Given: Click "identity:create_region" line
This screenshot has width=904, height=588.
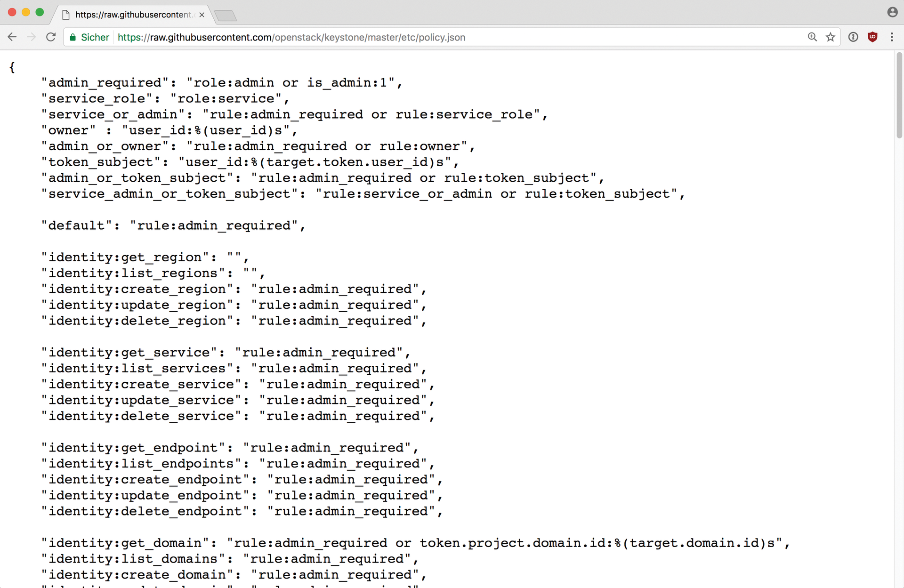Looking at the screenshot, I should click(x=234, y=289).
